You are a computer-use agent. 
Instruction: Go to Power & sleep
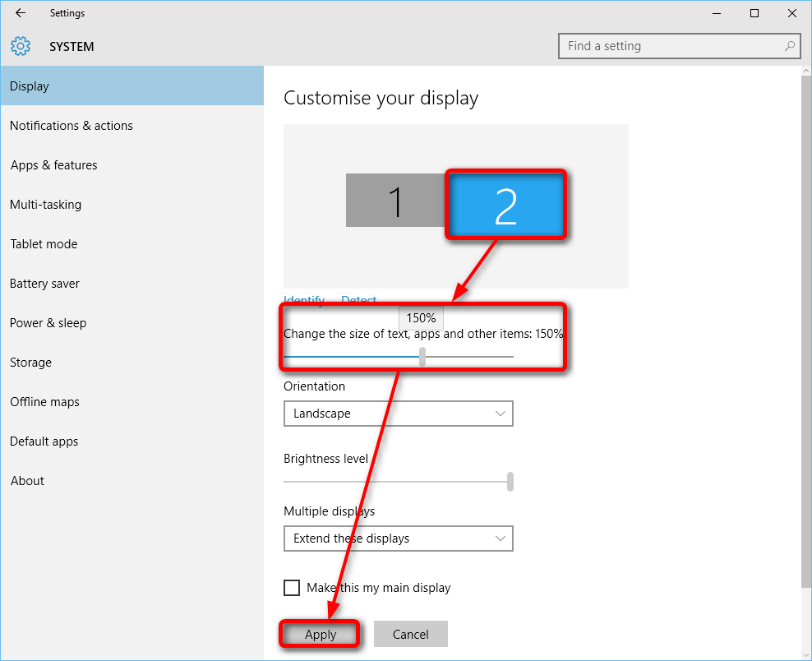click(132, 323)
